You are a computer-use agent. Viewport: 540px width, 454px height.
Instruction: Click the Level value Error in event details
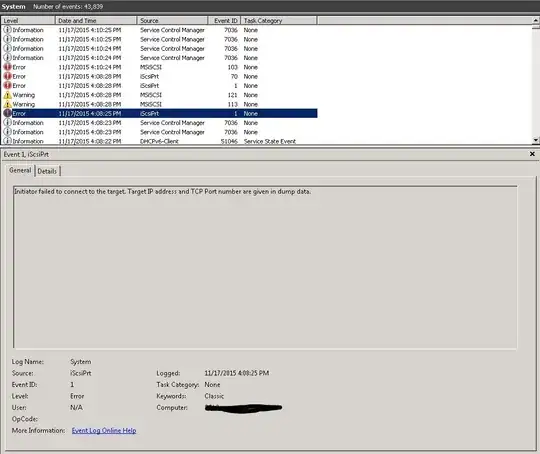(77, 396)
